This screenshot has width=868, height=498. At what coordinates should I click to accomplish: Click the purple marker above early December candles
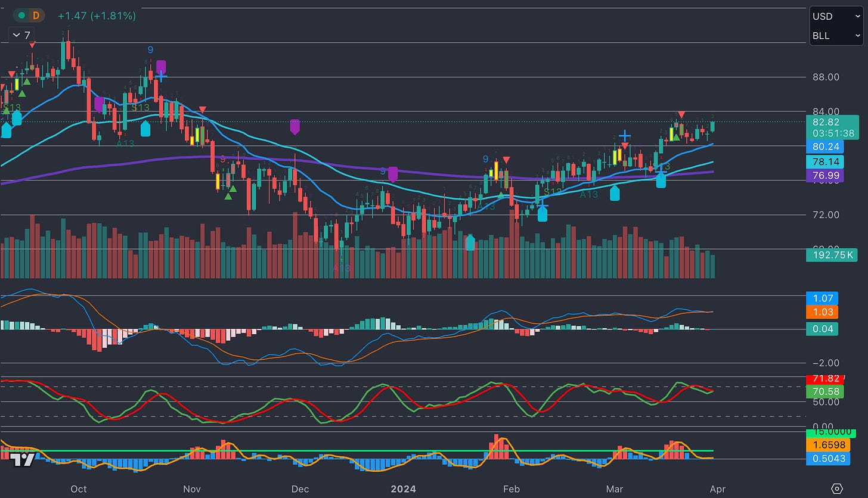[x=295, y=126]
